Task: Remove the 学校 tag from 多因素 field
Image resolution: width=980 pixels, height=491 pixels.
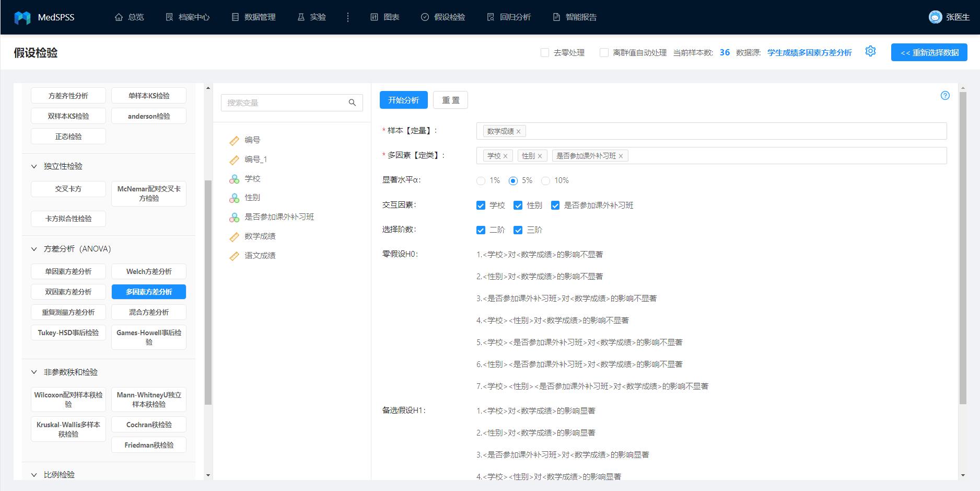Action: click(x=506, y=155)
